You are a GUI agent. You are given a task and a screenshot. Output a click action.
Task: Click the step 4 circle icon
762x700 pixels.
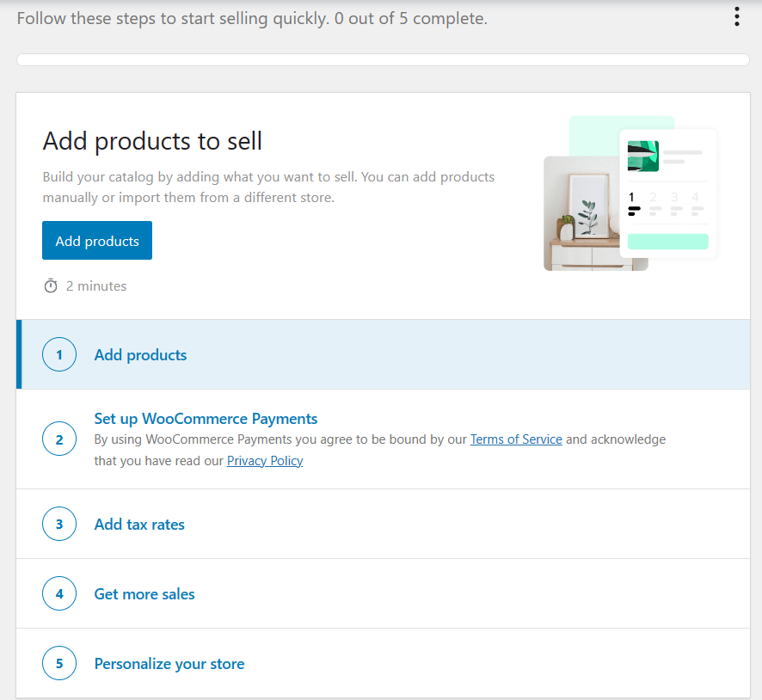pyautogui.click(x=59, y=593)
